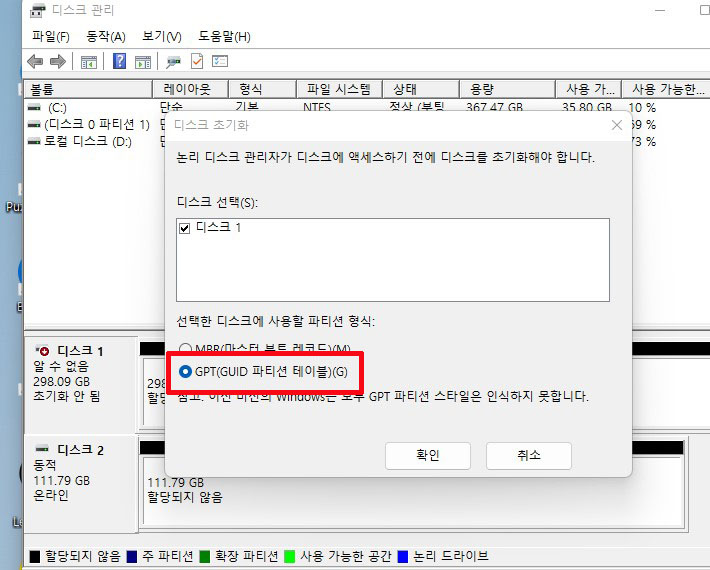
Task: Click the 10 % free cell
Action: pos(643,108)
